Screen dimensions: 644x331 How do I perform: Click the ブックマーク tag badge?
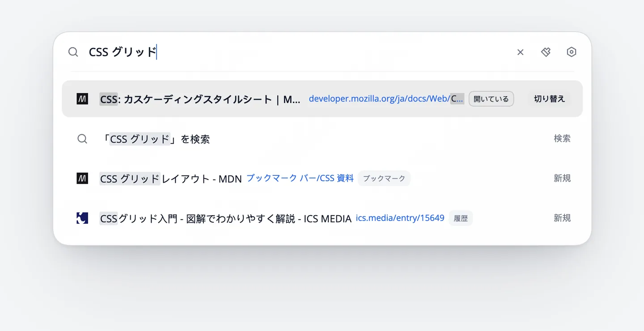[384, 178]
